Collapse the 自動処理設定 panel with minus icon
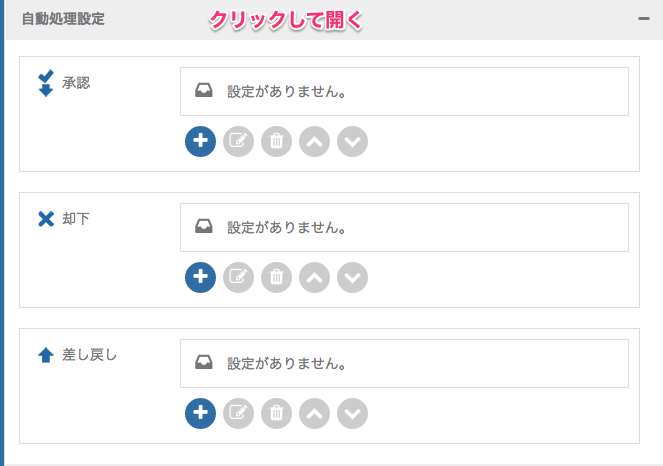This screenshot has width=663, height=466. [644, 19]
